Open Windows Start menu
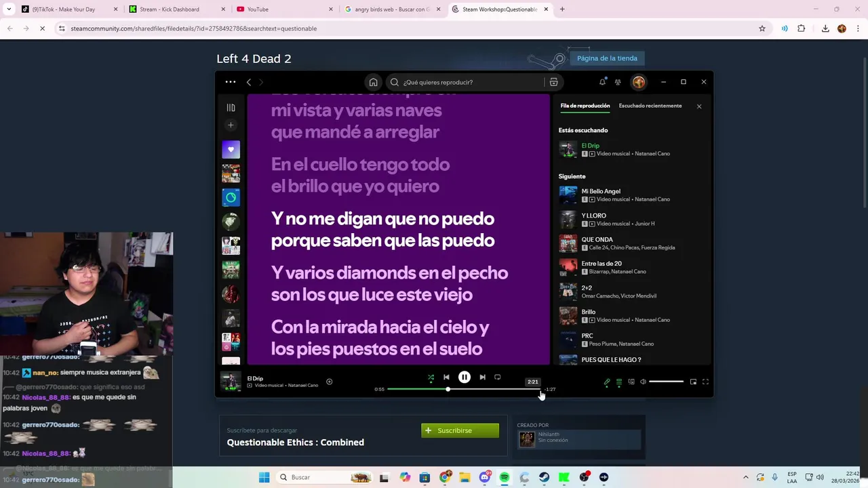The image size is (868, 488). coord(264,477)
